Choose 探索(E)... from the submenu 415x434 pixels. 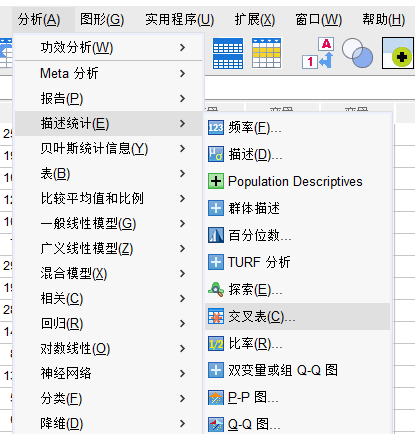coord(297,289)
